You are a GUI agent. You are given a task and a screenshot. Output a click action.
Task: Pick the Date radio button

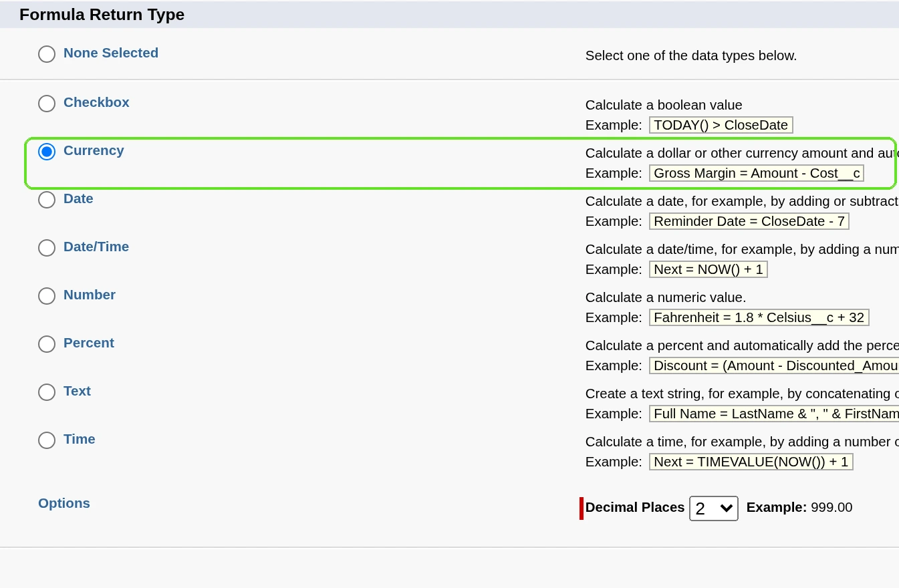click(x=47, y=200)
